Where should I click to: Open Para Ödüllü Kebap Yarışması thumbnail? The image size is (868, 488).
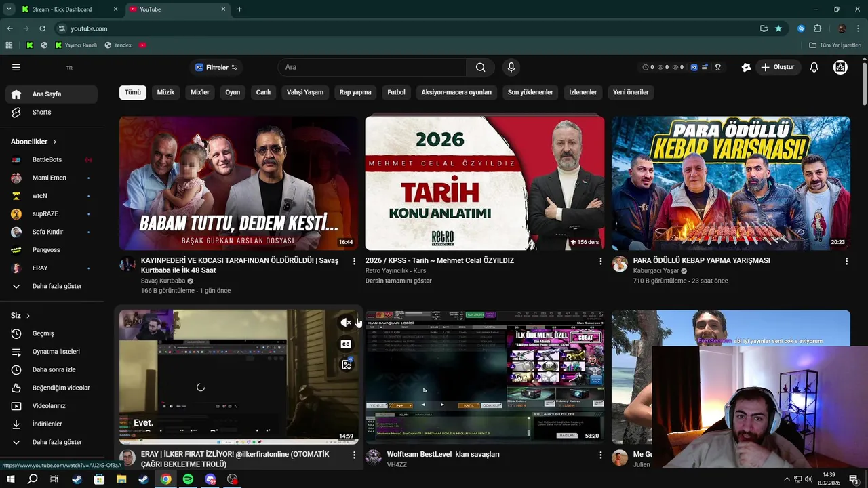[731, 183]
